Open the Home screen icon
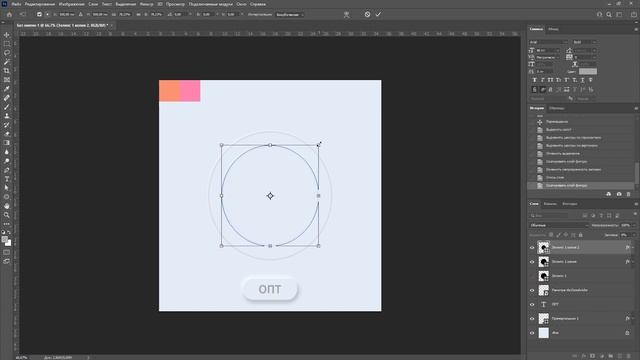Image resolution: width=640 pixels, height=360 pixels. (x=9, y=14)
